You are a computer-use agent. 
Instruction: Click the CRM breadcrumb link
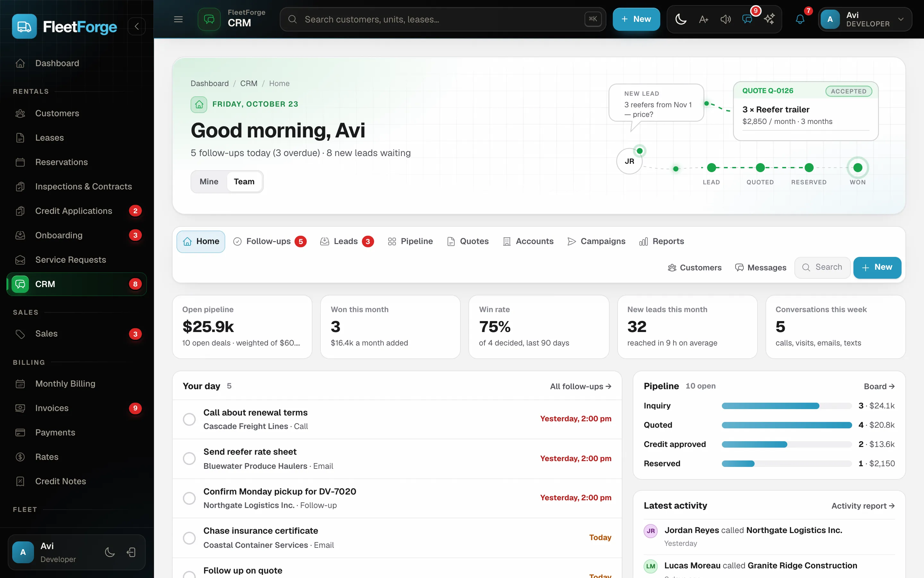[249, 83]
